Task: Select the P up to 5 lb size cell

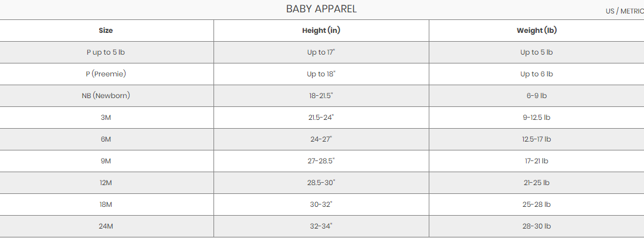Action: [106, 52]
